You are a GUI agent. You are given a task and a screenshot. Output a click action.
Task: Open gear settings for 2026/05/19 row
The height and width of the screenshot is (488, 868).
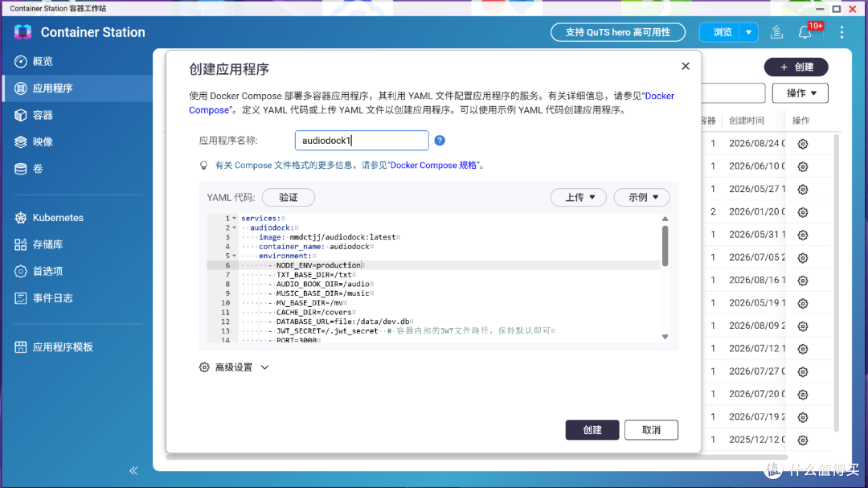coord(803,304)
